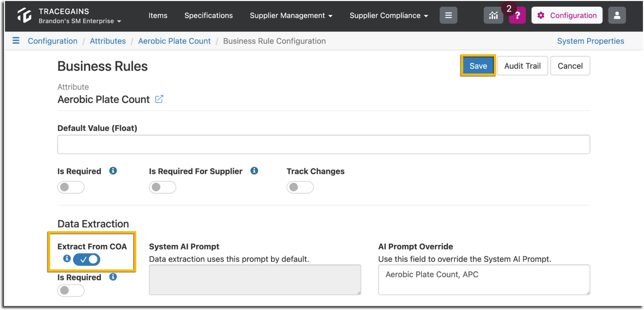The height and width of the screenshot is (310, 644).
Task: Show info for Is Required For Supplier
Action: [x=254, y=171]
